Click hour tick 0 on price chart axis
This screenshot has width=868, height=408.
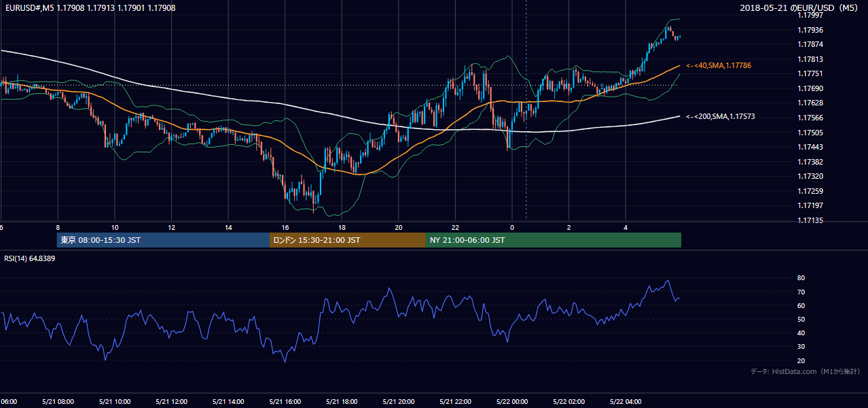(511, 228)
